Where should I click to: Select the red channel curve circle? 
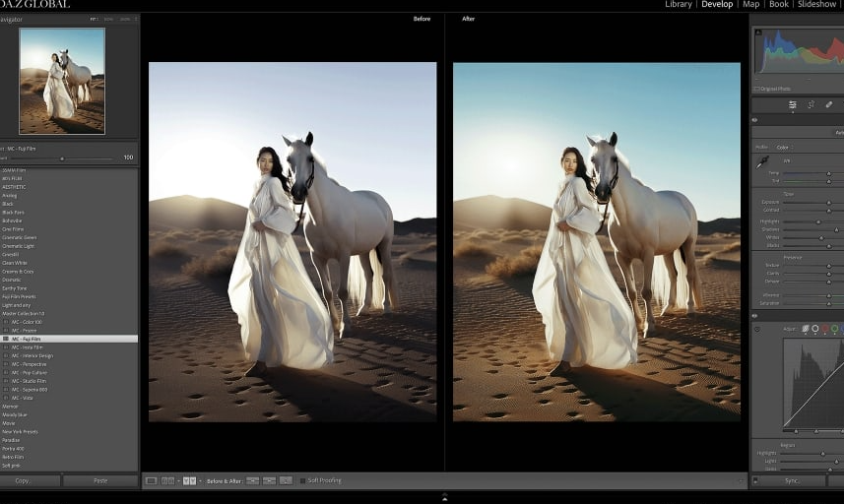click(x=824, y=329)
